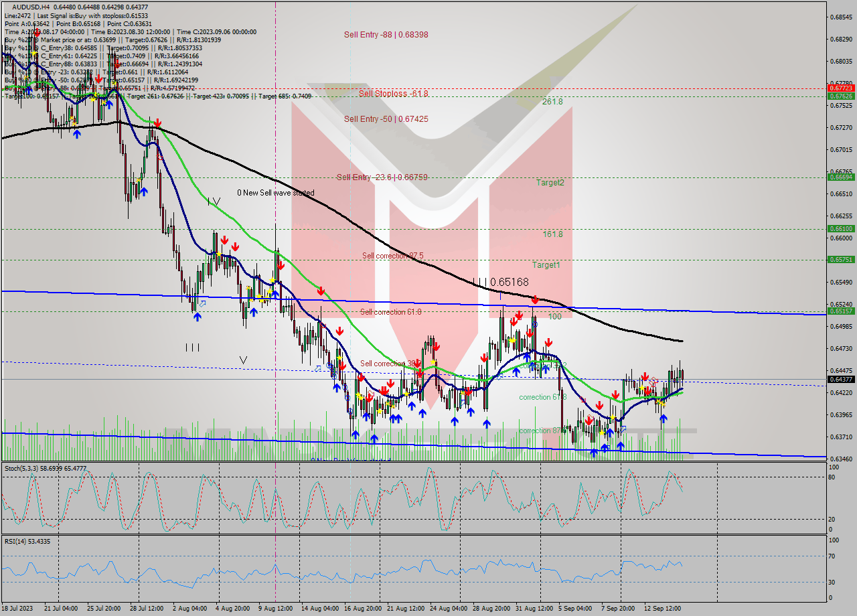This screenshot has width=857, height=616.
Task: Click the green '100' level label
Action: tap(555, 316)
